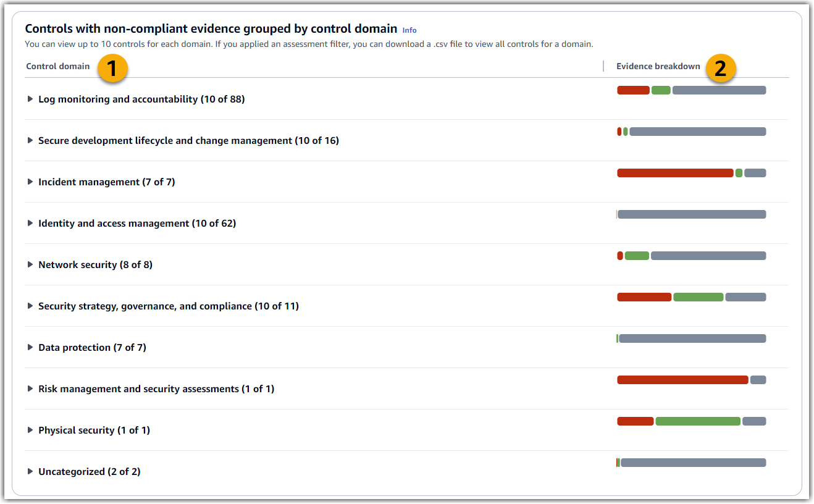Expand the Identity and access management domain

coord(30,223)
